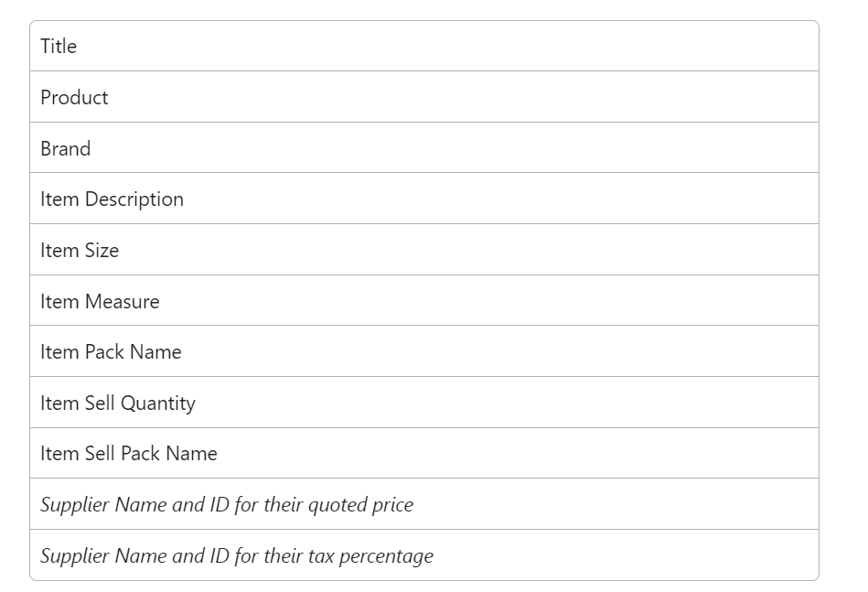Viewport: 868px width, 592px height.
Task: Choose the Item Sell Quantity row
Action: 424,403
